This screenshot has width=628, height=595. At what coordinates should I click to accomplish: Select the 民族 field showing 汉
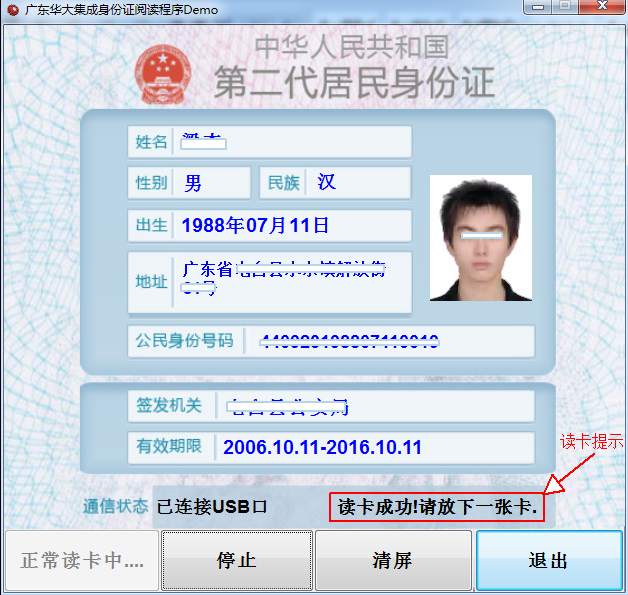(356, 183)
